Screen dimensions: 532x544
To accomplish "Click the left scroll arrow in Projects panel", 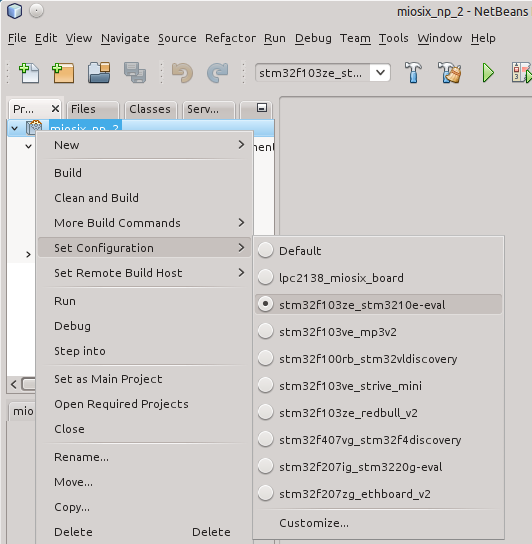I will coord(14,384).
